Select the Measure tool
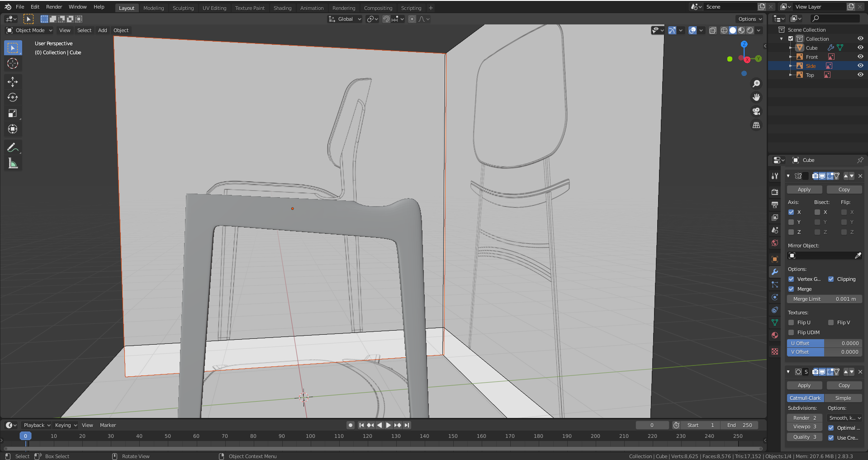The width and height of the screenshot is (868, 460). click(13, 163)
